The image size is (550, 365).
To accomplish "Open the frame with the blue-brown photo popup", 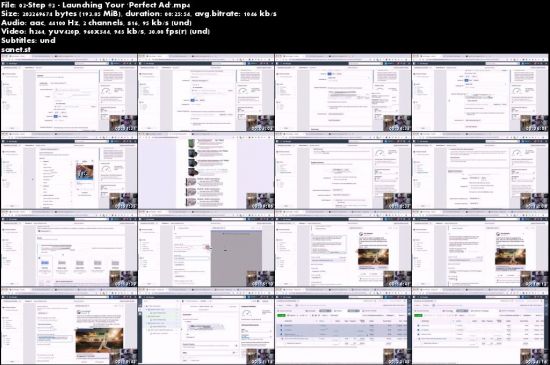I will coord(69,170).
